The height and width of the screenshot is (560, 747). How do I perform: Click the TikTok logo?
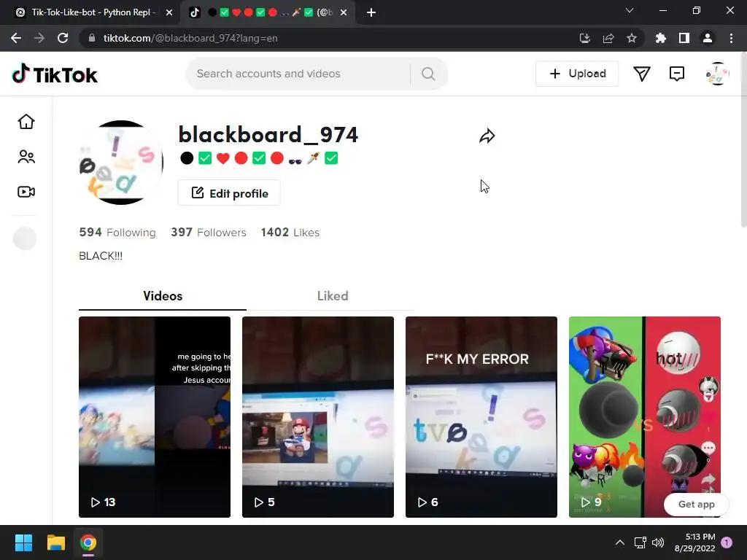pos(55,74)
